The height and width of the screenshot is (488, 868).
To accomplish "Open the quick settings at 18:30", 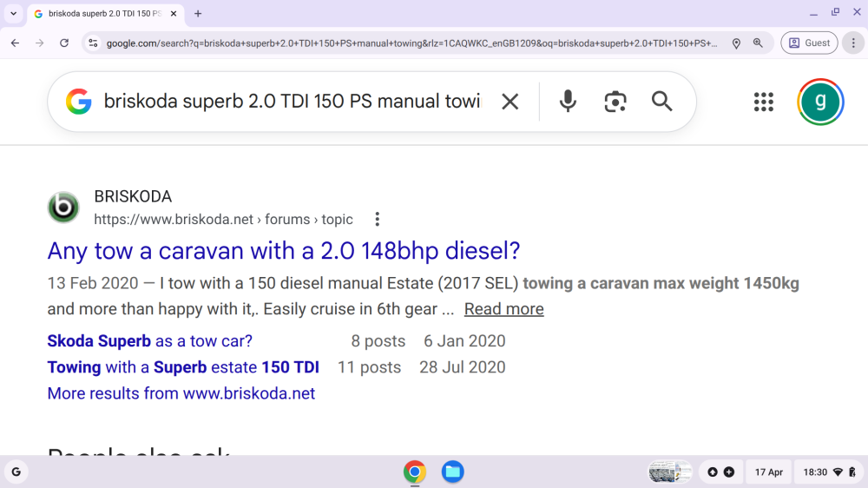I will [829, 472].
